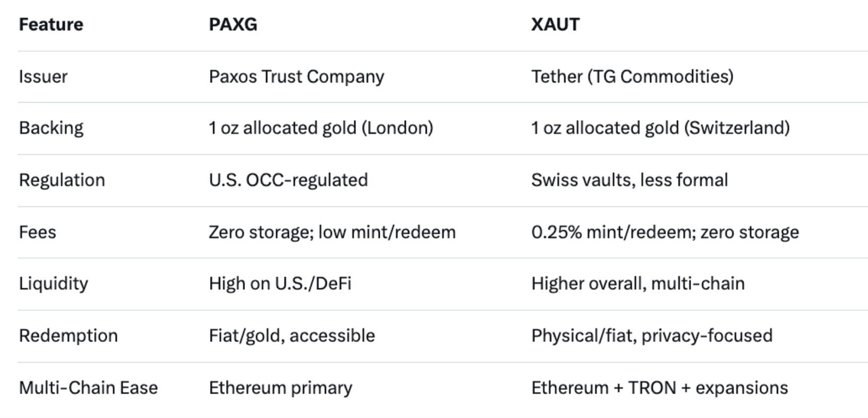This screenshot has width=868, height=418.
Task: Click "1 oz allocated gold (London)"
Action: tap(321, 128)
